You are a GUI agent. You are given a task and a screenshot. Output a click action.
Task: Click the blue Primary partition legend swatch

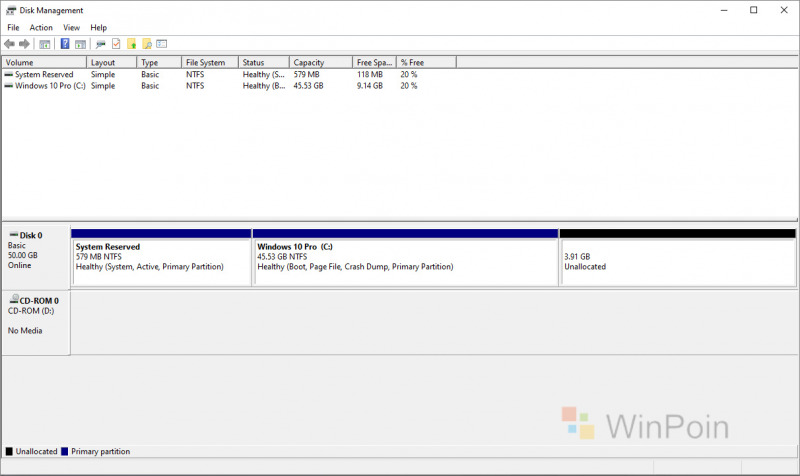[x=64, y=452]
